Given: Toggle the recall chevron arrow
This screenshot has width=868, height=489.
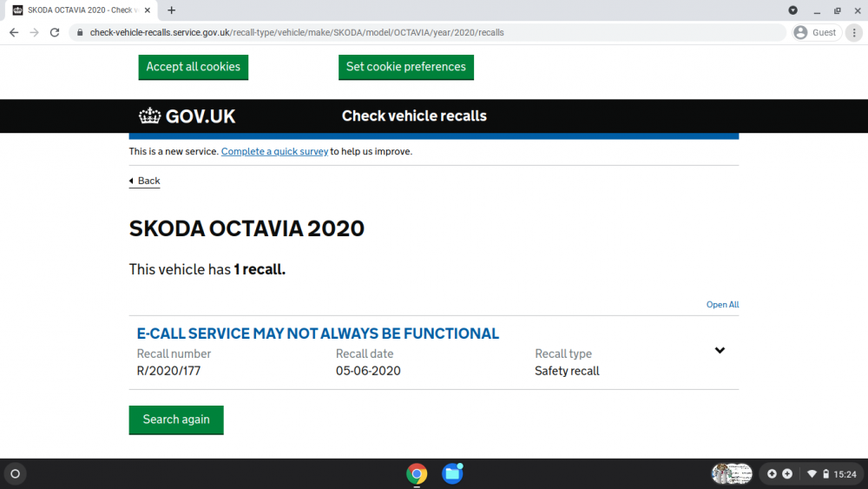Looking at the screenshot, I should coord(720,350).
